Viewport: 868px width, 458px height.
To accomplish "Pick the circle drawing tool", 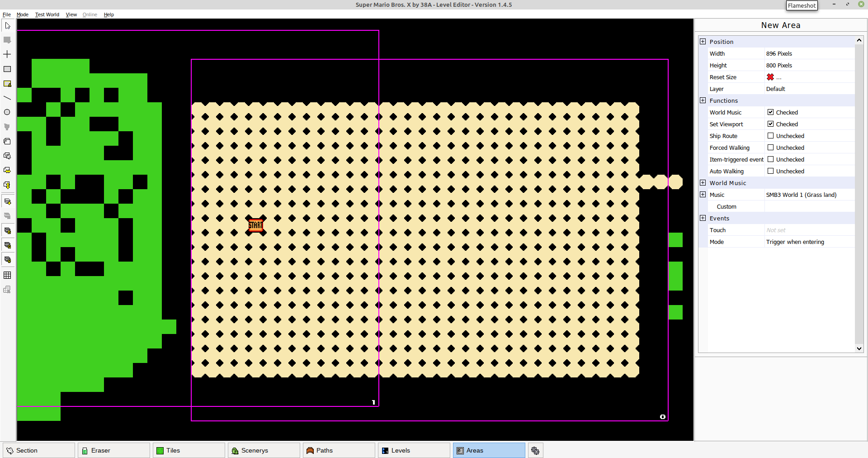I will (x=7, y=112).
